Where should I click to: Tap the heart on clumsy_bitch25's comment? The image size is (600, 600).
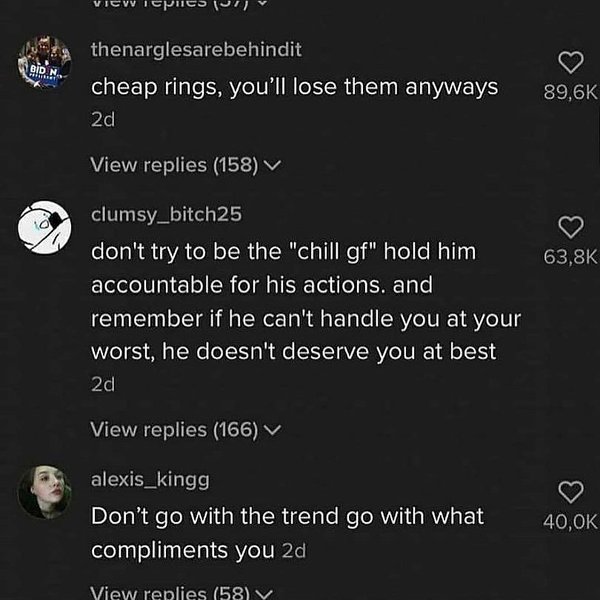coord(569,227)
